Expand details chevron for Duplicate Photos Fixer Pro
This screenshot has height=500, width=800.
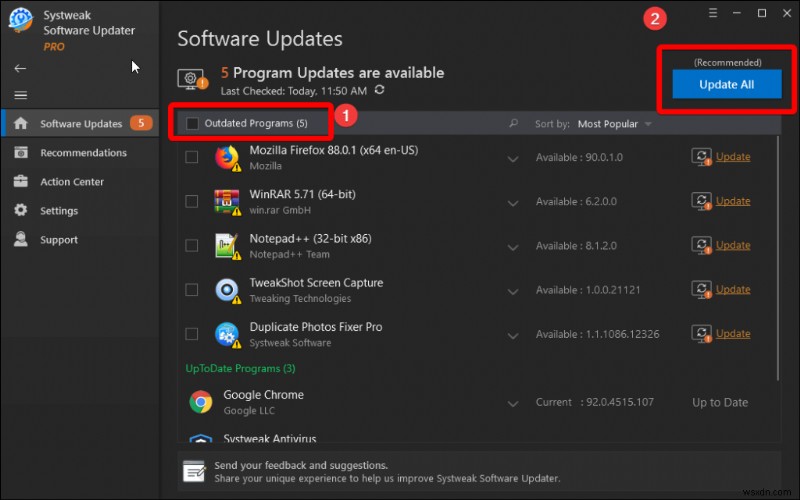[x=513, y=336]
